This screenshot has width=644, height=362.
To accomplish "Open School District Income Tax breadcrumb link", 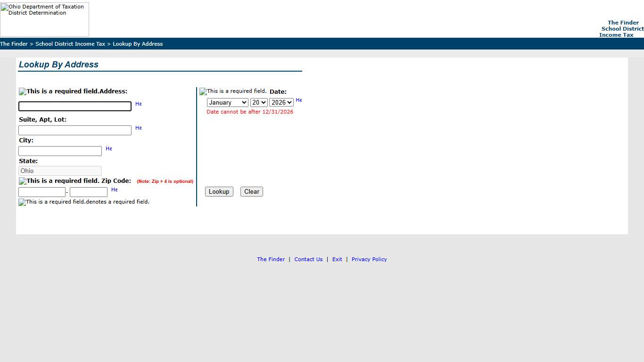I will [70, 44].
